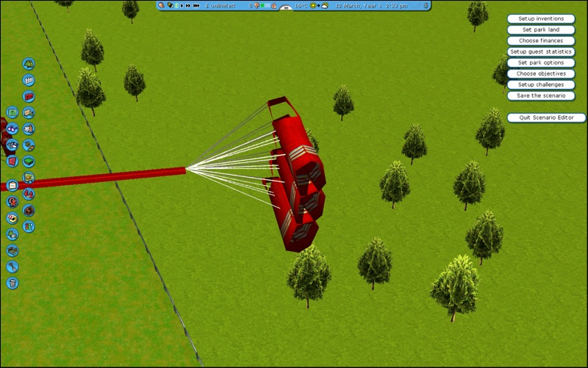Select the shovel dig tool
This screenshot has width=588, height=368.
click(x=12, y=267)
